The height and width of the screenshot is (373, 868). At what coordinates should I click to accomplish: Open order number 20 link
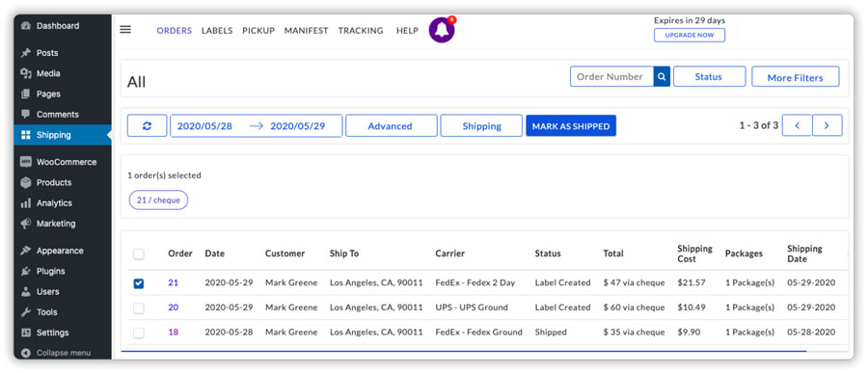pyautogui.click(x=174, y=307)
